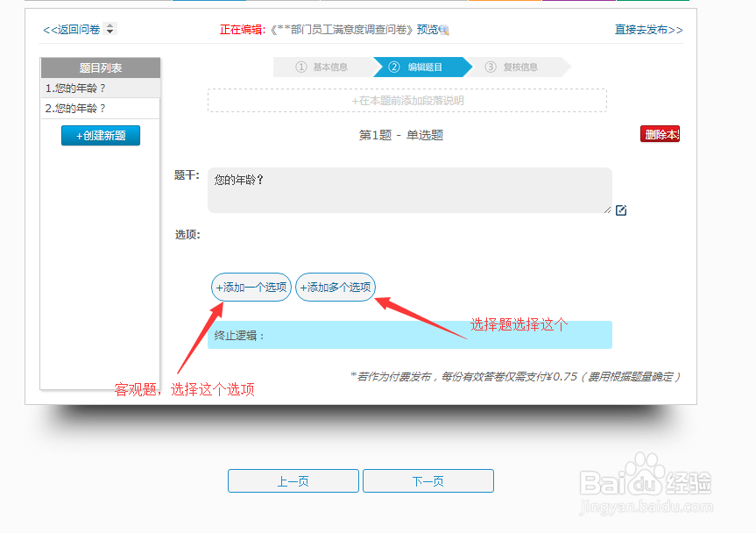Click the red 删除本题 button
Screen dimensions: 756x533
(x=661, y=133)
